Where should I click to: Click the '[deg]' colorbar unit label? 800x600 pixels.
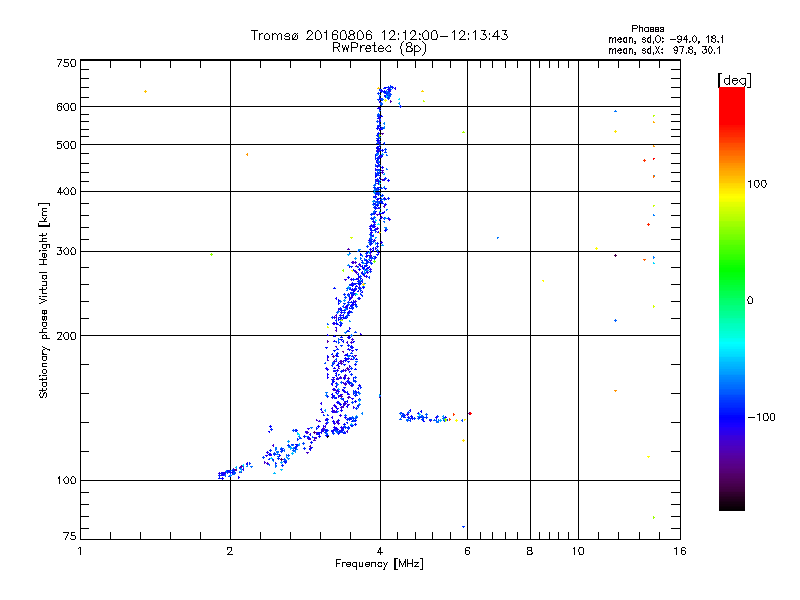734,80
